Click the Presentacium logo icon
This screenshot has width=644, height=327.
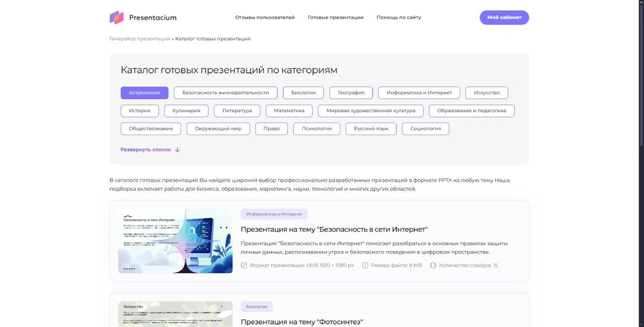116,17
